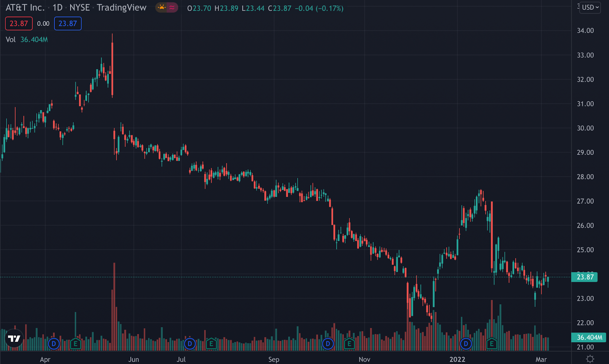Click the Vol value 36.404M in legend

(x=34, y=40)
